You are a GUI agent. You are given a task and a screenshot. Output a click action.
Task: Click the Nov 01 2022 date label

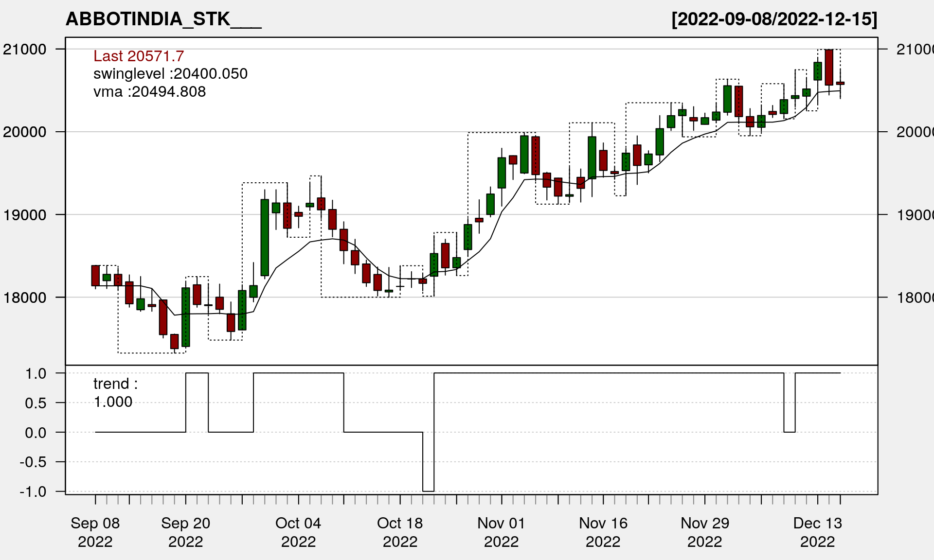501,532
